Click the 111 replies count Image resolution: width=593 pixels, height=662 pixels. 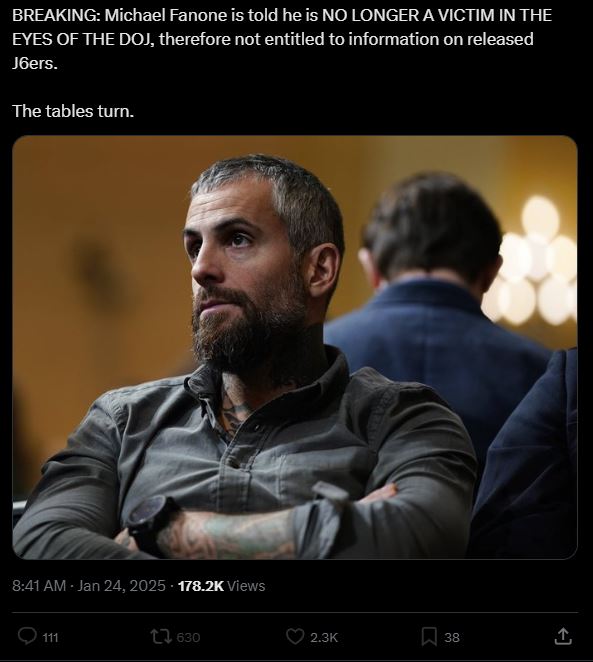(51, 637)
